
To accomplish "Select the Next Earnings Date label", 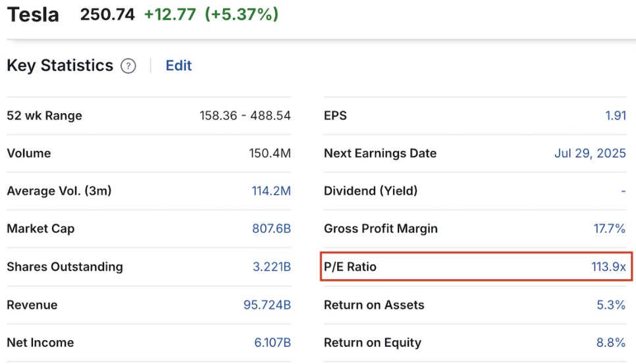I will [x=380, y=153].
